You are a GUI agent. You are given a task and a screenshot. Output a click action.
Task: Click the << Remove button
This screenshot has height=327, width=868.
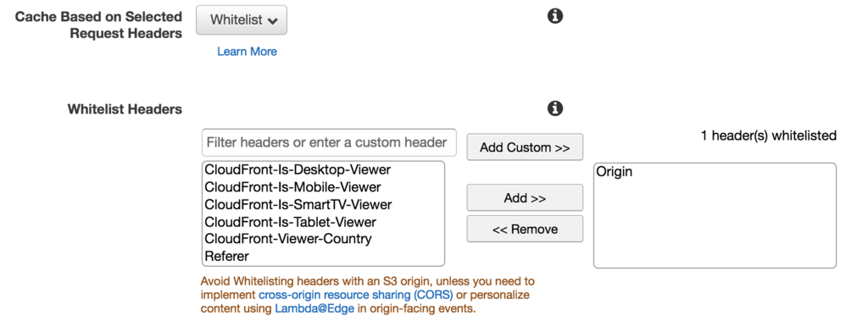[x=525, y=229]
